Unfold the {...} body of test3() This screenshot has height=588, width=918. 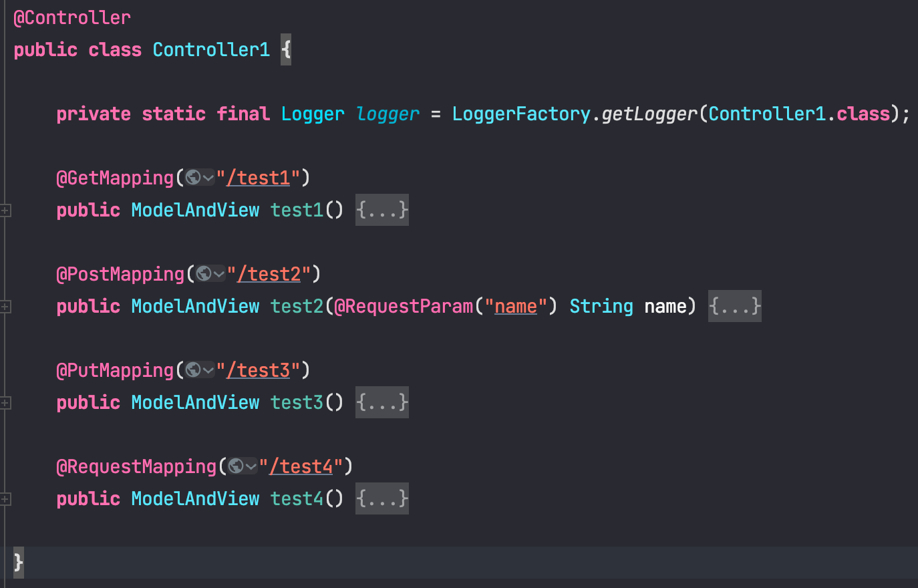pos(382,402)
